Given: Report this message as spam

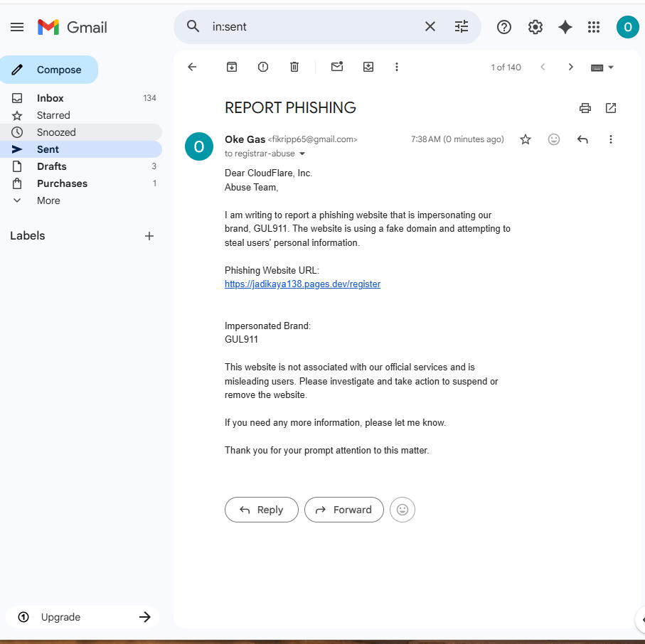Looking at the screenshot, I should 263,67.
